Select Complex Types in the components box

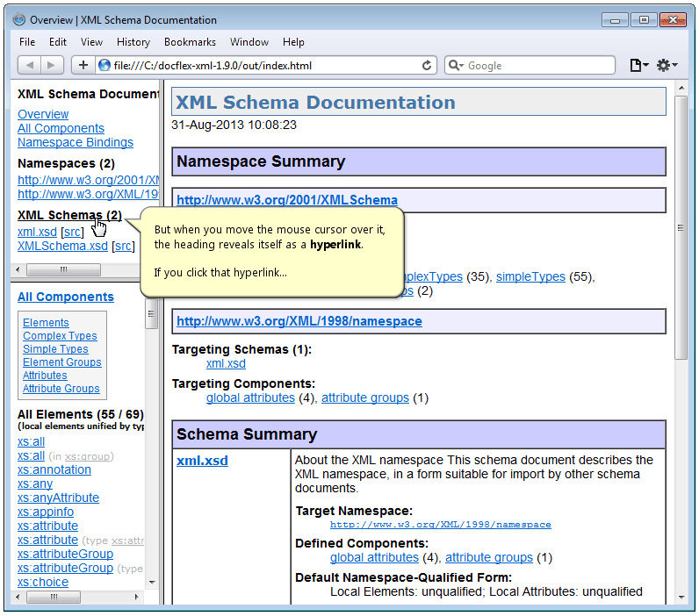point(60,336)
